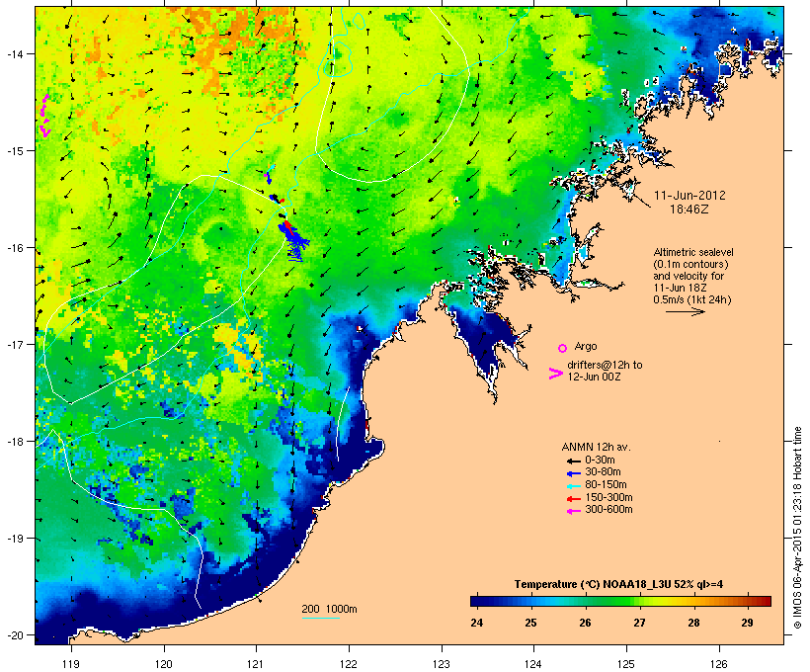Viewport: 810px width, 672px height.
Task: Click the magenta drifter track at the map's western edge
Action: point(44,116)
